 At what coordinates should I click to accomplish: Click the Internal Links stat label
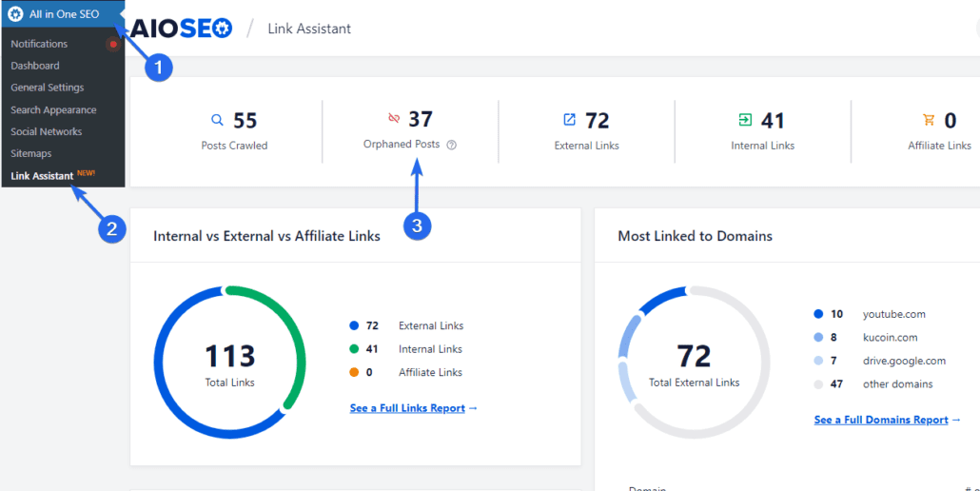tap(762, 146)
